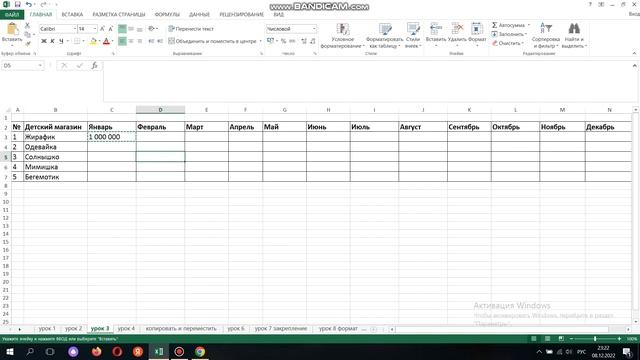Click the fill color yellow bucket
Screen dimensions: 640x360
pos(93,41)
